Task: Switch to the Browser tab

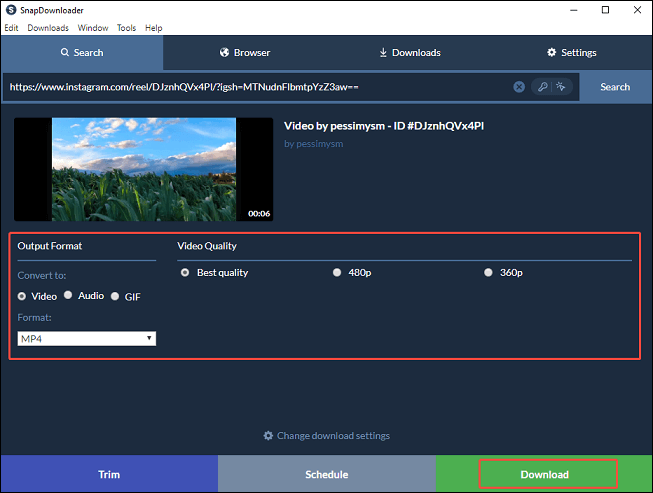Action: coord(245,52)
